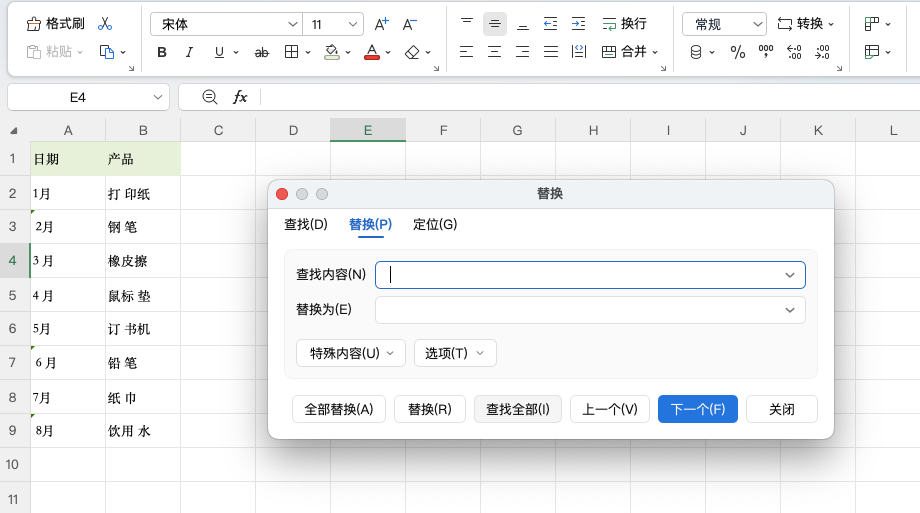
Task: Toggle vertical middle alignment
Action: [495, 23]
